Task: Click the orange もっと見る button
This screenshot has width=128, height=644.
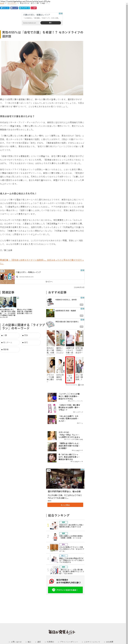Action: point(65,505)
